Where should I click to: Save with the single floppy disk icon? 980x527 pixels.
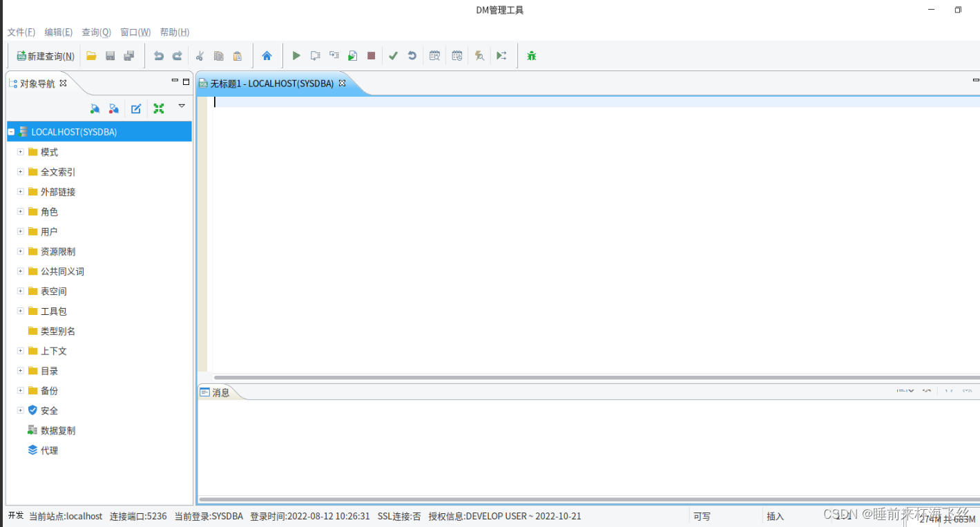(110, 56)
